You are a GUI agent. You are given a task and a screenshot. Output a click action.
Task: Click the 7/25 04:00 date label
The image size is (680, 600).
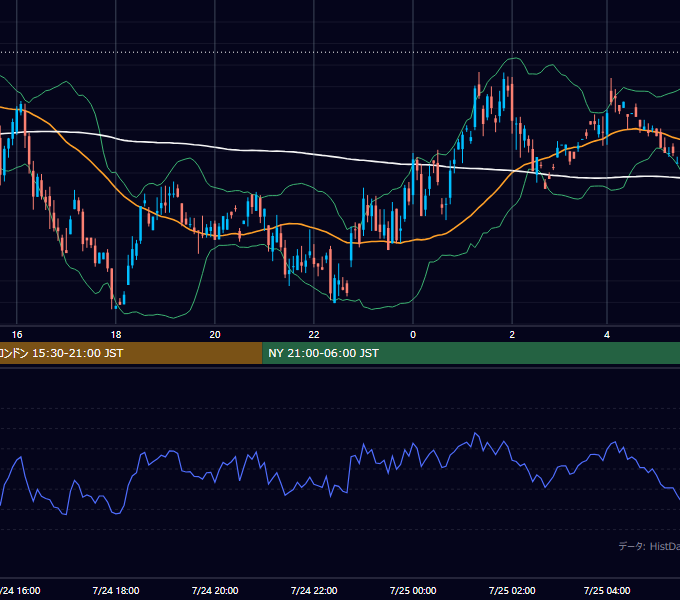coord(607,590)
